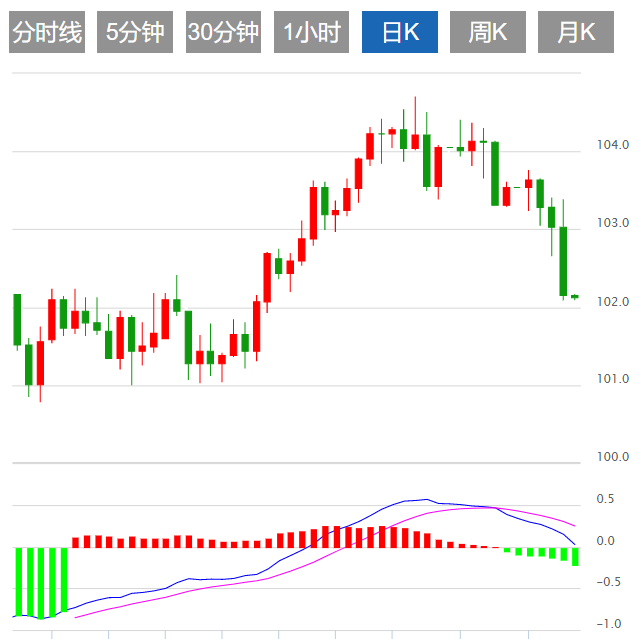Screen dimensions: 636x639
Task: Click the 102.0 price axis label
Action: [612, 302]
